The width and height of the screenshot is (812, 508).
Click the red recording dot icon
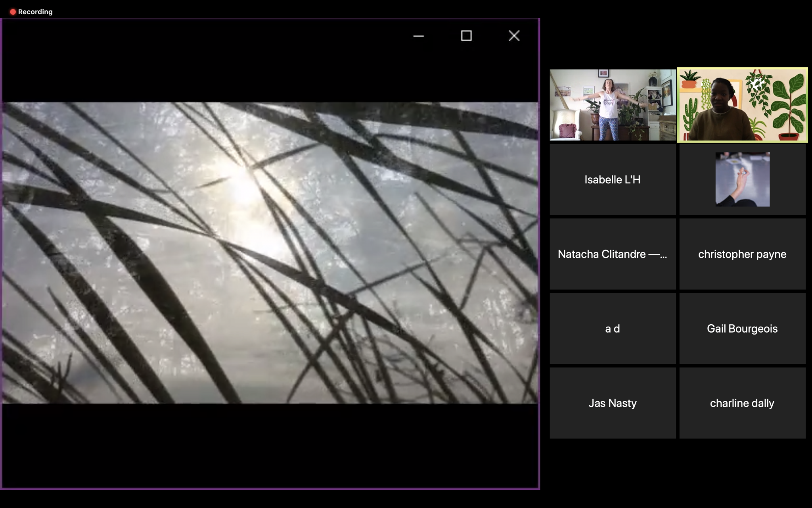coord(13,12)
